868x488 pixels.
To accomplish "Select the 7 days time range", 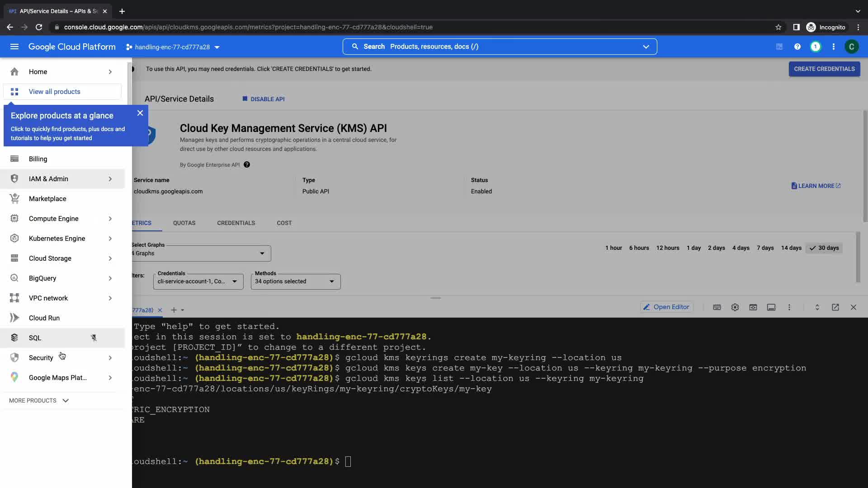I will pos(765,248).
